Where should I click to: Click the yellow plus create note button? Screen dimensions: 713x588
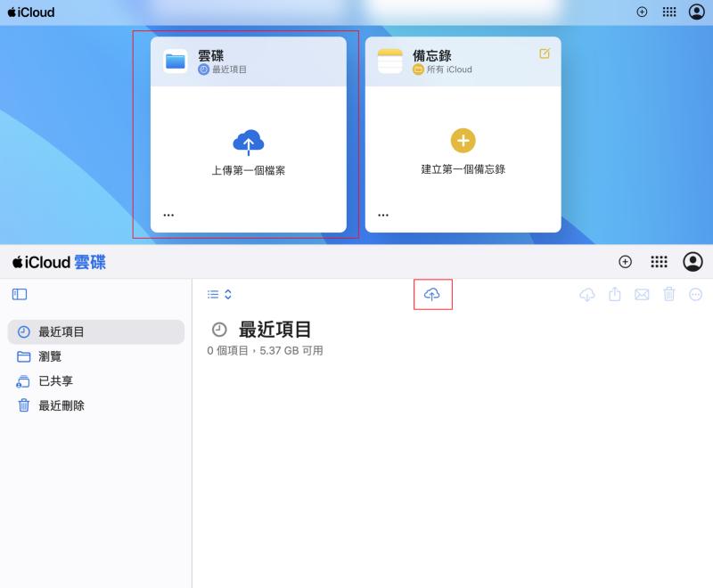point(463,141)
